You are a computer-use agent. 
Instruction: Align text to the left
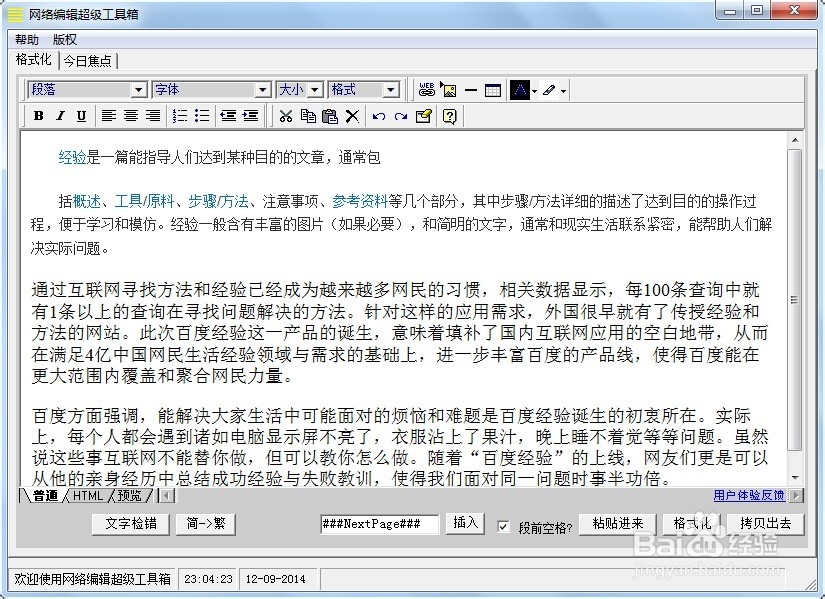tap(108, 116)
